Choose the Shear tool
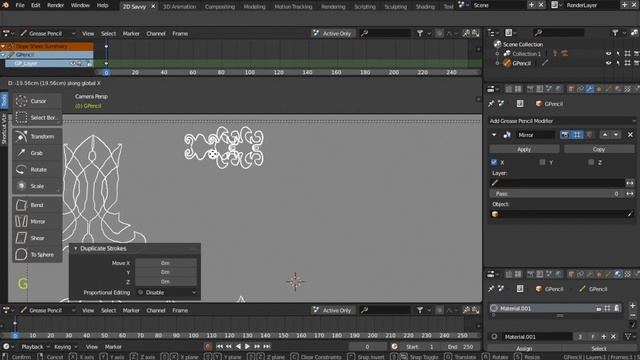This screenshot has height=360, width=640. 37,238
